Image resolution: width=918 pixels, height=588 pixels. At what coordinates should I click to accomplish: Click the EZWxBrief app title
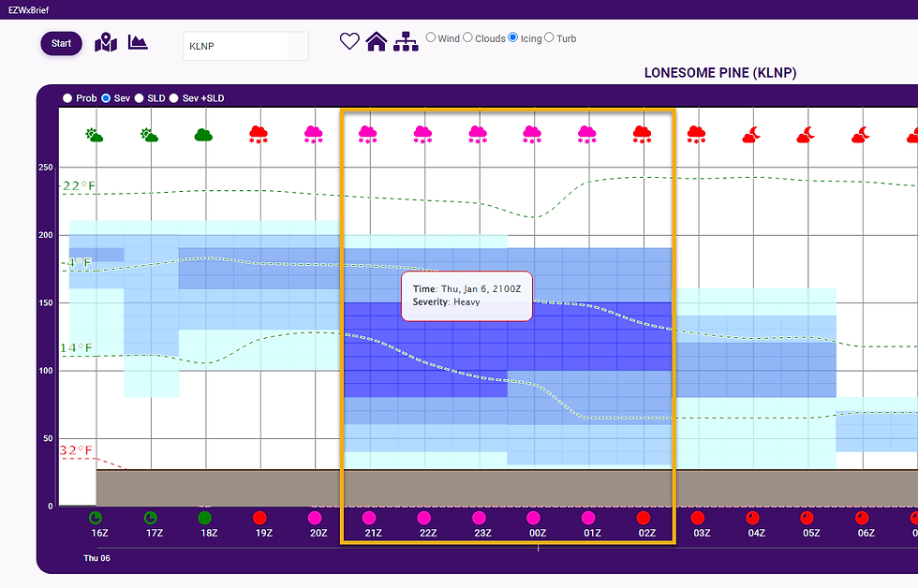pos(29,10)
